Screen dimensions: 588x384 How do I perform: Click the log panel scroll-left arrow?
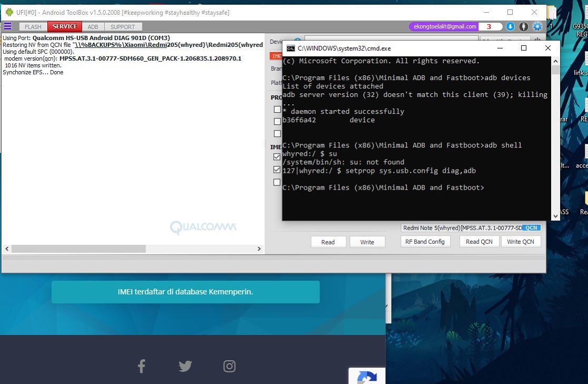click(7, 249)
